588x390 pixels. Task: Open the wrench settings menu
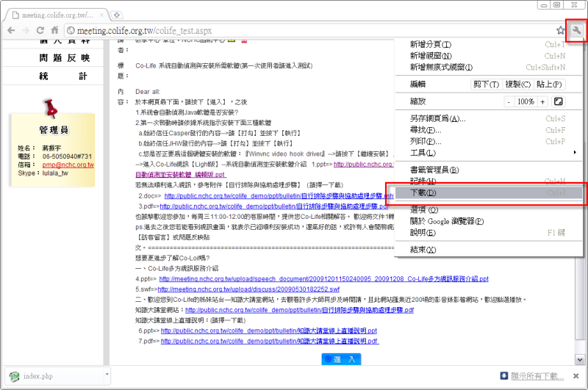576,30
